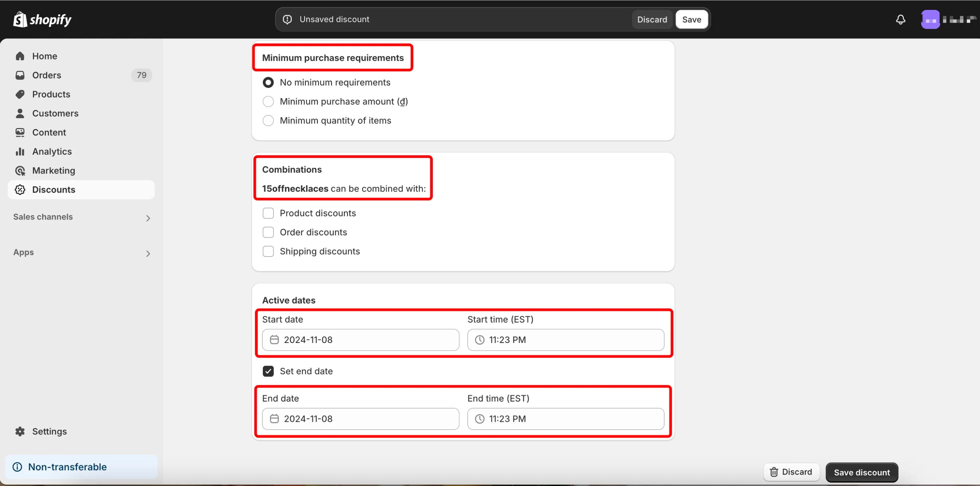Screen dimensions: 980x486
Task: Go to Home in sidebar
Action: tap(81, 56)
